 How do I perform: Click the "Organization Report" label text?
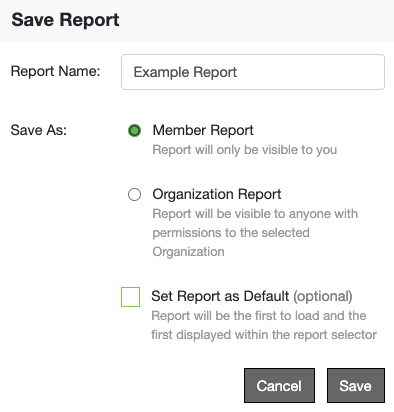coord(217,194)
